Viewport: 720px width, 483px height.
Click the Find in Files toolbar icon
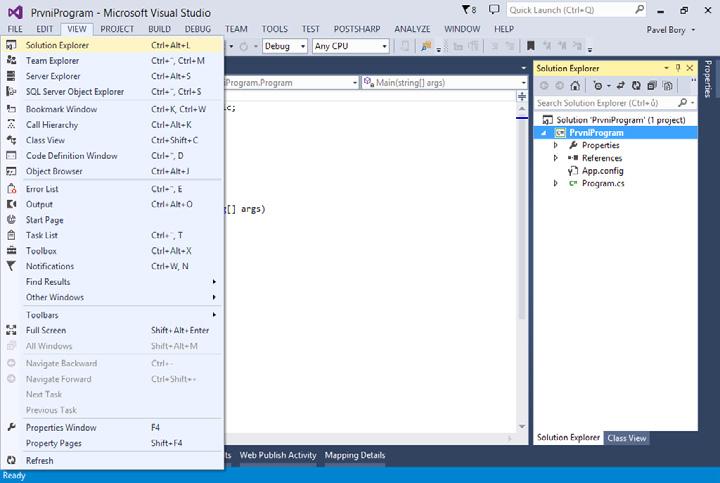(x=427, y=46)
